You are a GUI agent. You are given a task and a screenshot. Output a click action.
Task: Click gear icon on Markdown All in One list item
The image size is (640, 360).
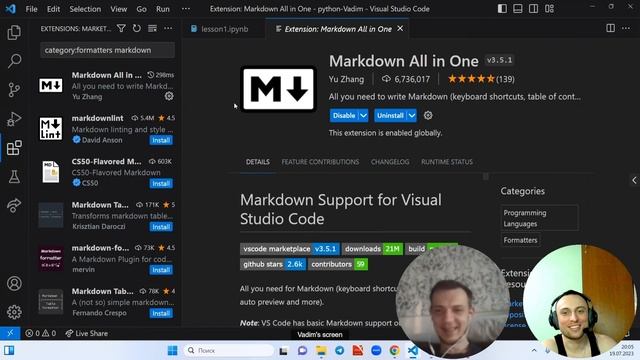pos(169,96)
